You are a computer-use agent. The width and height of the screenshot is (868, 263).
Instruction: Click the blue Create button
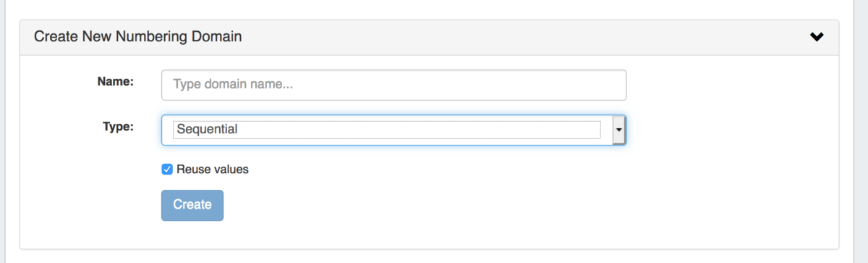pos(192,205)
